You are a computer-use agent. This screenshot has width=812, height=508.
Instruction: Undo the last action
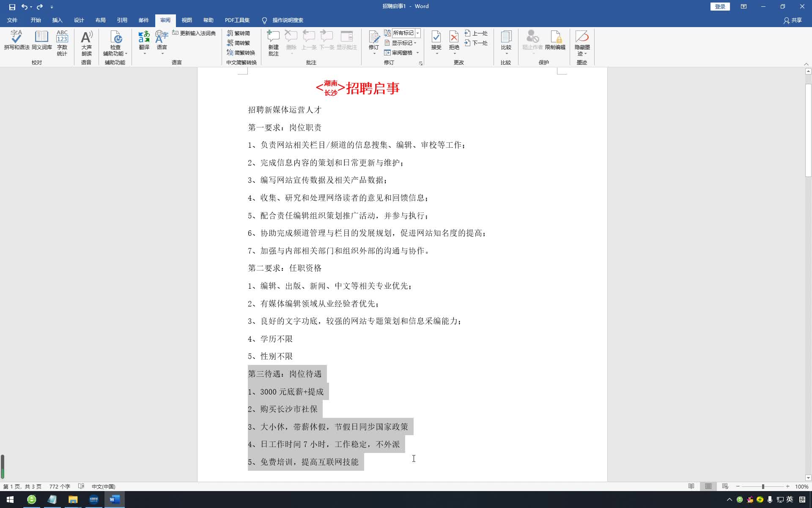point(25,7)
